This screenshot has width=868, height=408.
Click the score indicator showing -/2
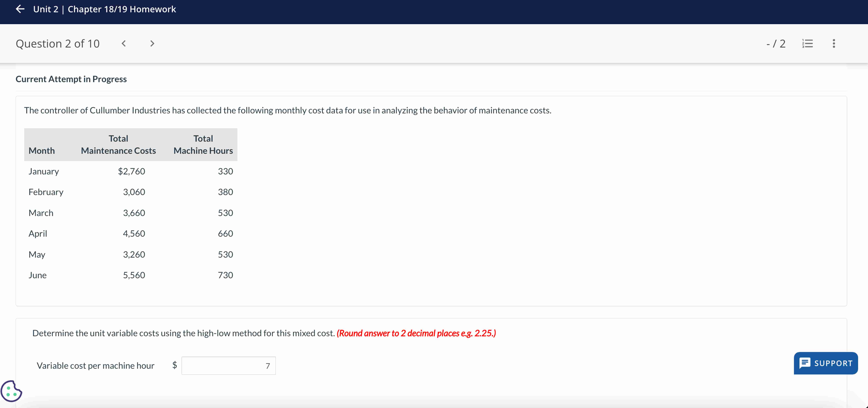[x=776, y=43]
